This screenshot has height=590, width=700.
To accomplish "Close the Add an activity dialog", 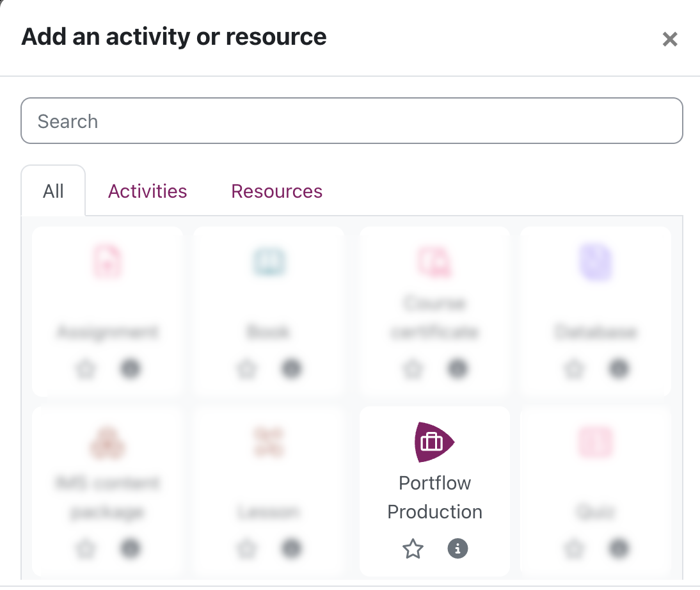I will [x=670, y=39].
